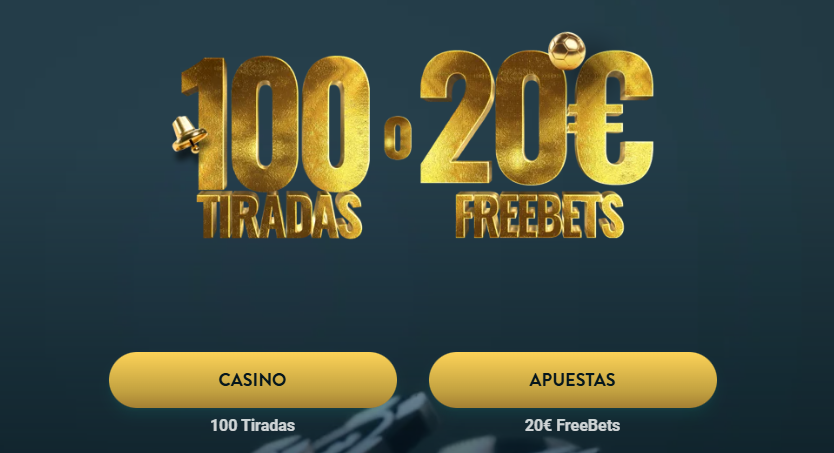Click the letter T in golden TIRADAS
The width and height of the screenshot is (834, 453).
point(210,216)
